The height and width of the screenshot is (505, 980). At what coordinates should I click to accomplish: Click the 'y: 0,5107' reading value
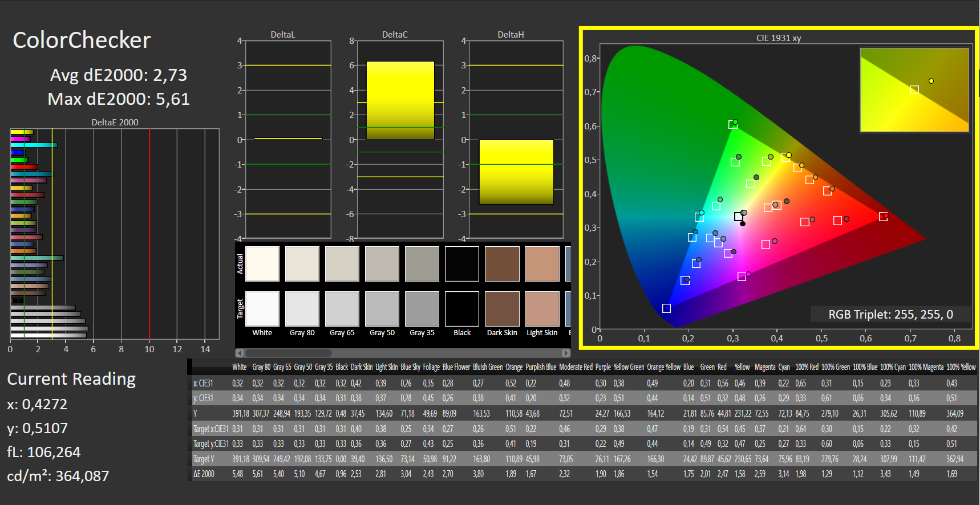click(x=37, y=428)
